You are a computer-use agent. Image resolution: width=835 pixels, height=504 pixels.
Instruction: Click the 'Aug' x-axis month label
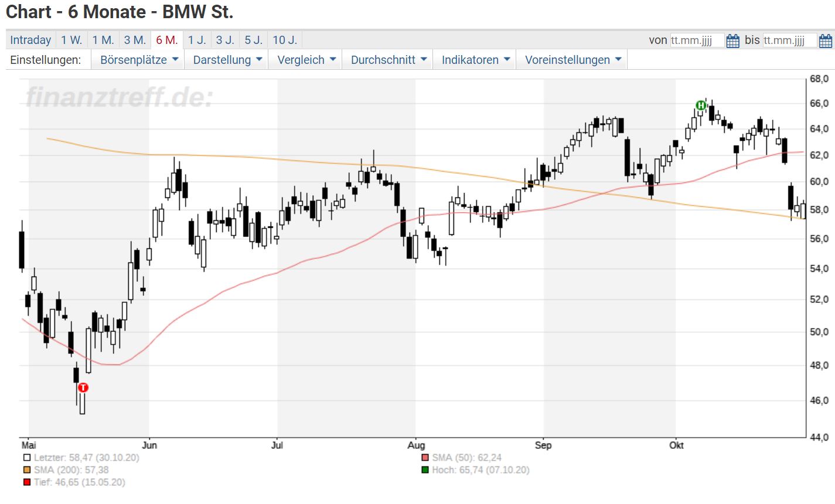pyautogui.click(x=416, y=445)
